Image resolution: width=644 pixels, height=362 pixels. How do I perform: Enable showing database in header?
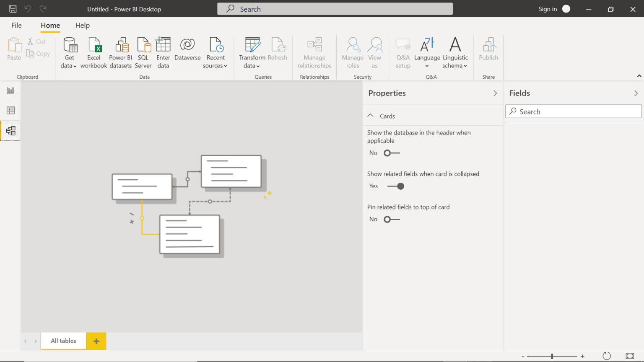392,153
